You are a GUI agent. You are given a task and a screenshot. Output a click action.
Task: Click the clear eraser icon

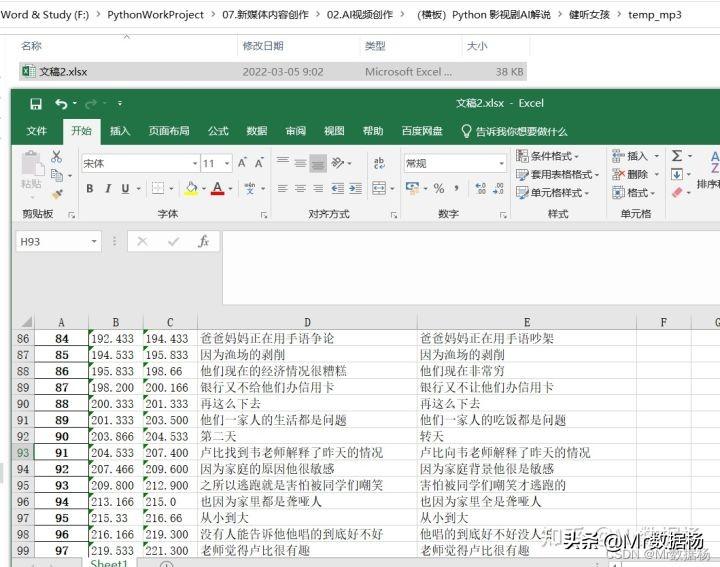pyautogui.click(x=677, y=192)
